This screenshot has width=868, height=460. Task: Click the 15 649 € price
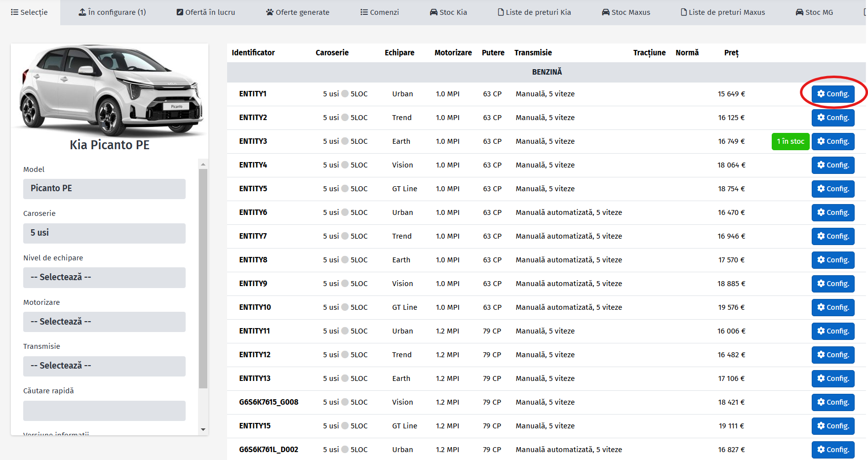click(x=731, y=94)
